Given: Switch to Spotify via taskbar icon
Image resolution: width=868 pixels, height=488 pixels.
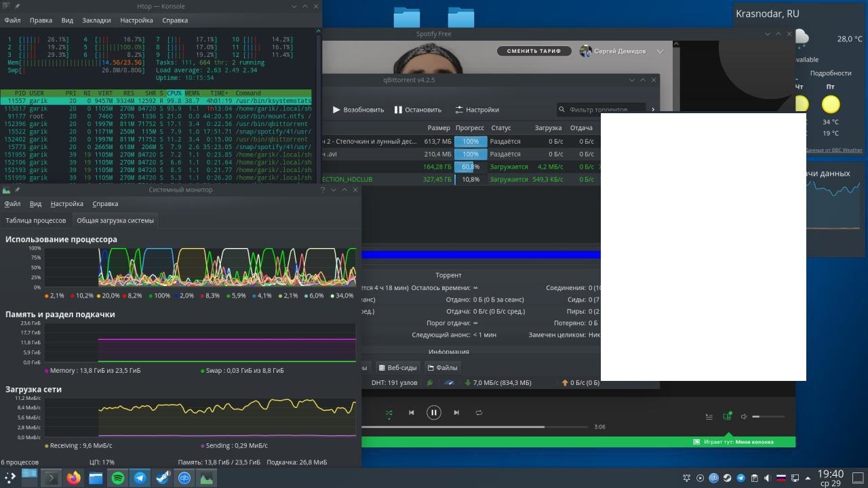Looking at the screenshot, I should pyautogui.click(x=118, y=478).
